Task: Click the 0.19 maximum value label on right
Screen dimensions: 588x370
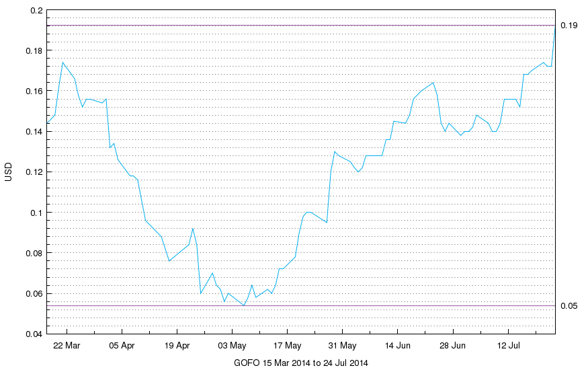Action: click(x=569, y=26)
